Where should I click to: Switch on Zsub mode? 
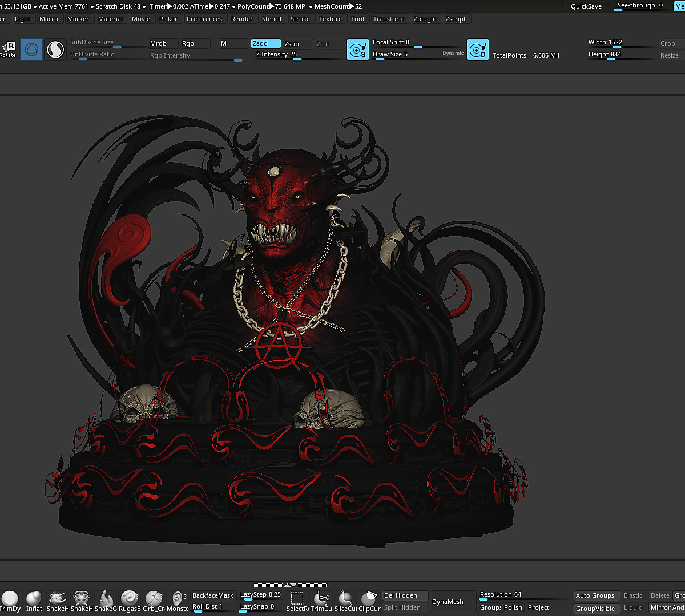click(x=297, y=43)
